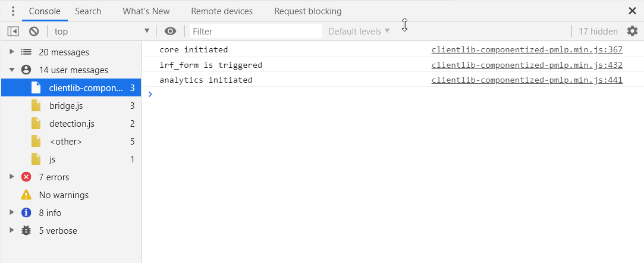Expand the 20 messages group

pos(11,52)
